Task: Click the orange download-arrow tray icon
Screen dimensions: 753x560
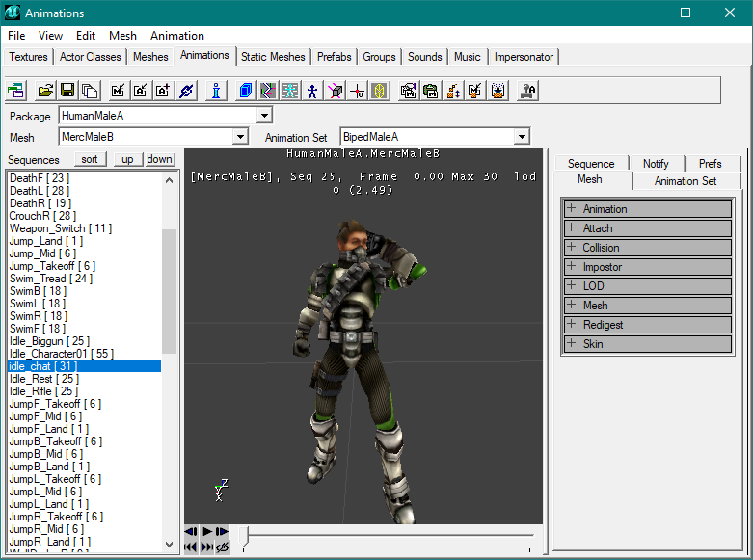Action: coord(498,91)
